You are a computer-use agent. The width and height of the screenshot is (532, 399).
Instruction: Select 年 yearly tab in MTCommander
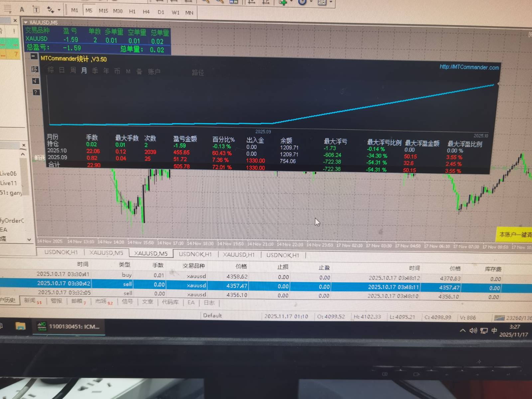point(106,71)
